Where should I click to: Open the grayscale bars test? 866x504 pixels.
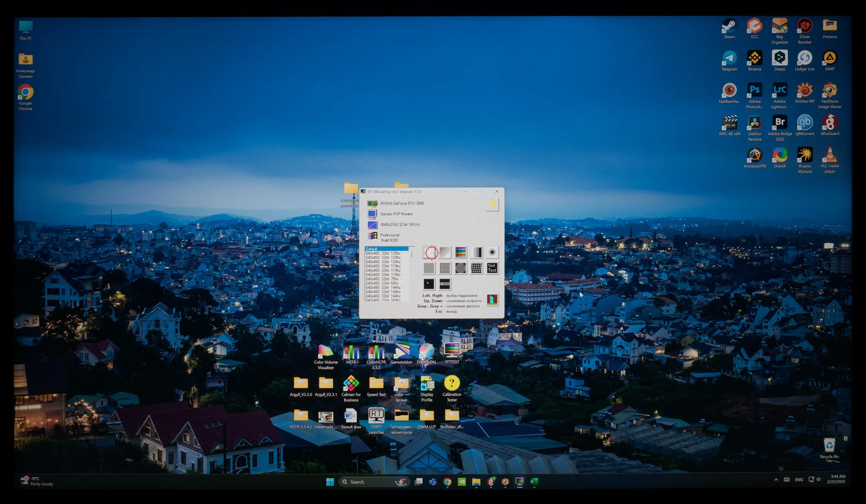[x=477, y=253]
